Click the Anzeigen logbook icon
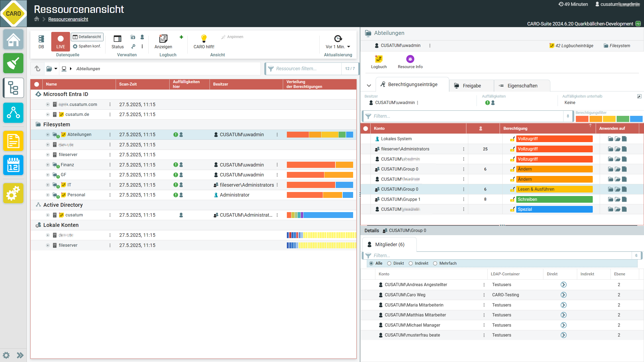 [163, 42]
